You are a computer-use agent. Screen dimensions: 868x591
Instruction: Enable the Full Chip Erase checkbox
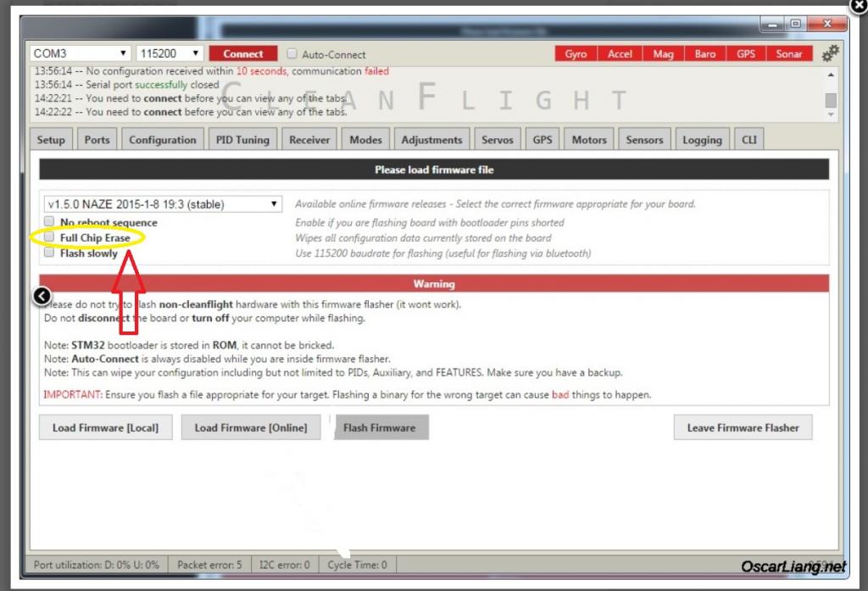click(49, 238)
